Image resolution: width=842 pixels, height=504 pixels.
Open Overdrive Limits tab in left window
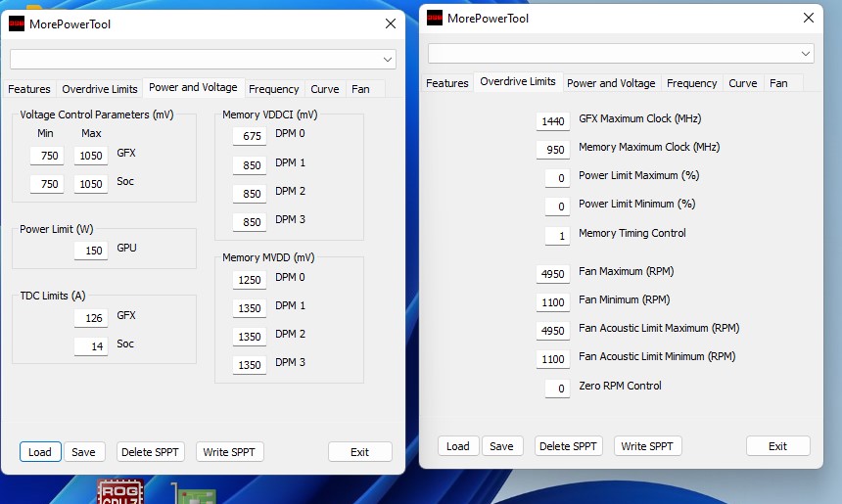[x=100, y=89]
